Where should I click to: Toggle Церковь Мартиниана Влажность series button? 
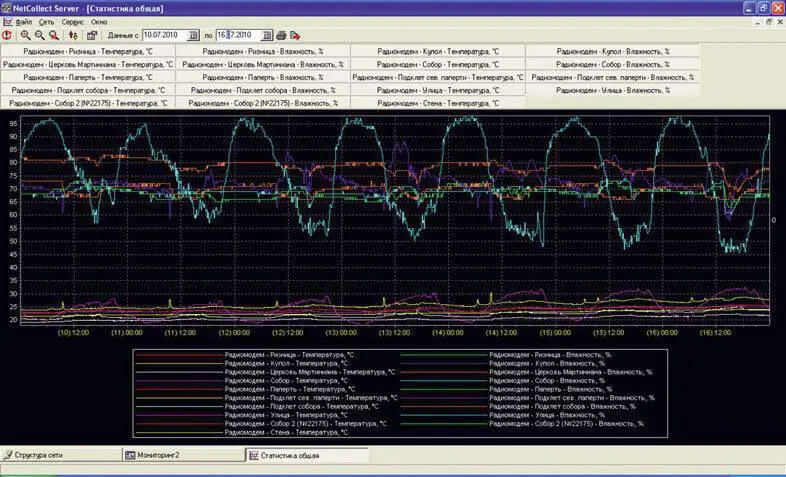coord(263,64)
